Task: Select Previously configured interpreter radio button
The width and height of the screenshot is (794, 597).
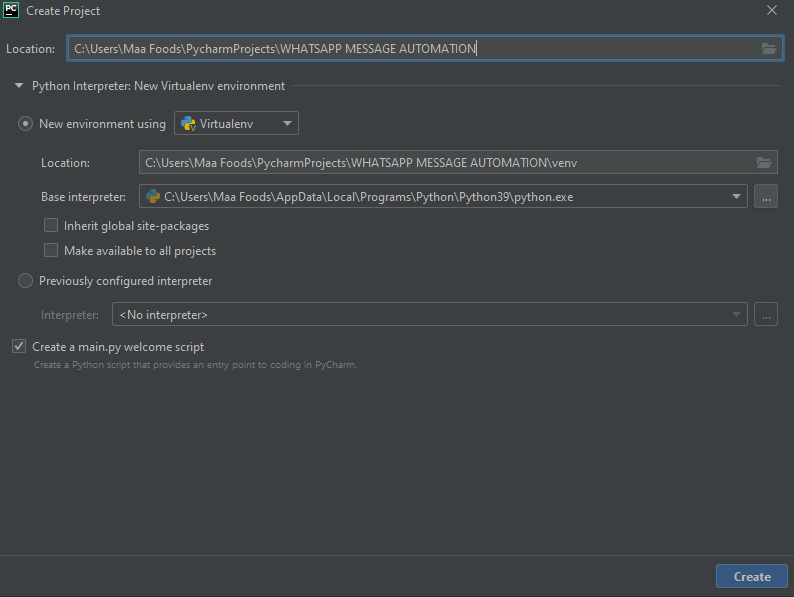Action: coord(25,281)
